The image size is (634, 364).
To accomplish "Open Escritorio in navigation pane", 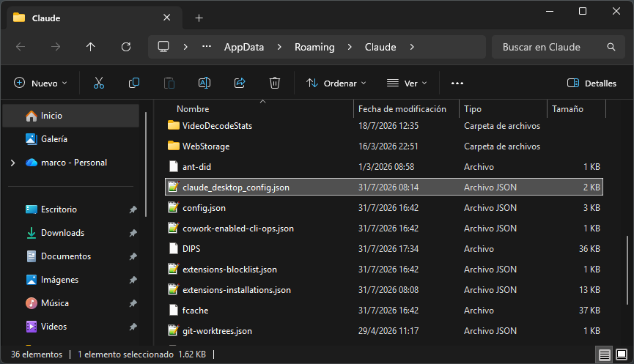I will [71, 209].
